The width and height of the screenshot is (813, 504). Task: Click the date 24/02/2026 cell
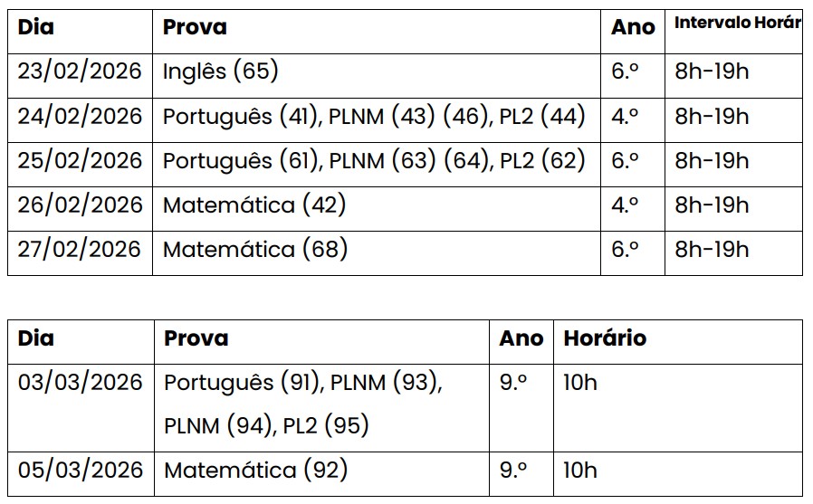[80, 117]
